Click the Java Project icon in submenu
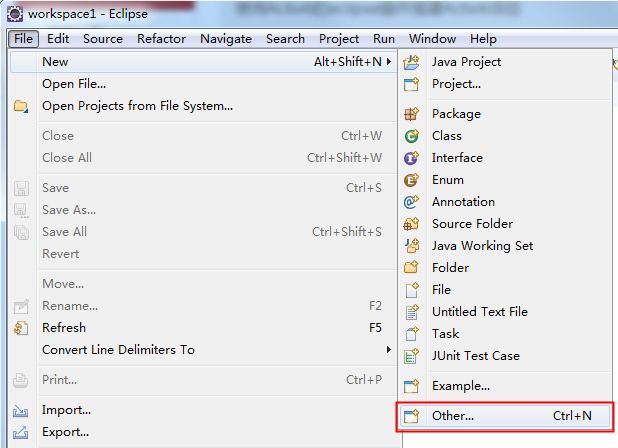Image resolution: width=618 pixels, height=448 pixels. point(411,62)
